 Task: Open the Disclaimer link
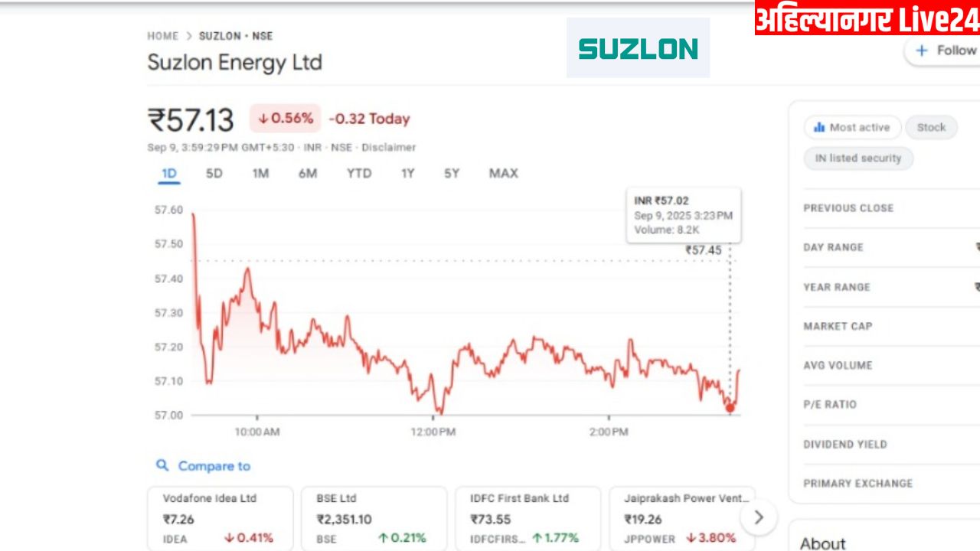(389, 147)
